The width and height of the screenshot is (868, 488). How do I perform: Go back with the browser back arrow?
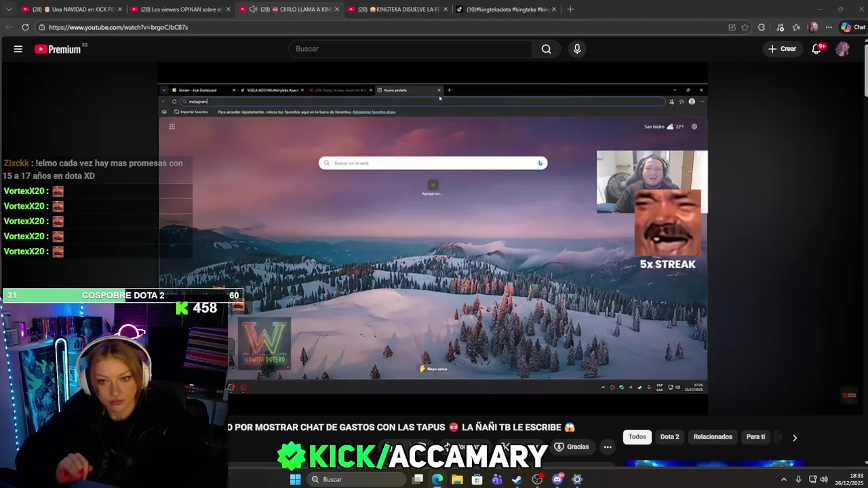[x=8, y=27]
